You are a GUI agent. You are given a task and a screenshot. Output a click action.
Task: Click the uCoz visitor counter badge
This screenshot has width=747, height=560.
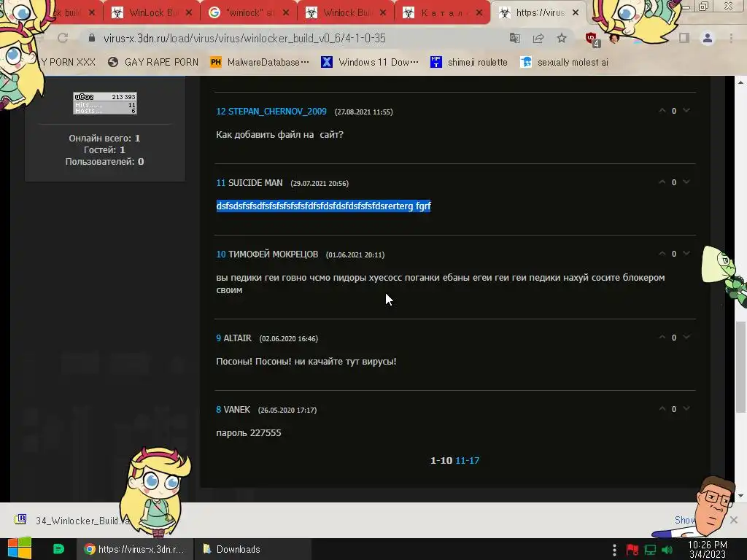pyautogui.click(x=105, y=104)
